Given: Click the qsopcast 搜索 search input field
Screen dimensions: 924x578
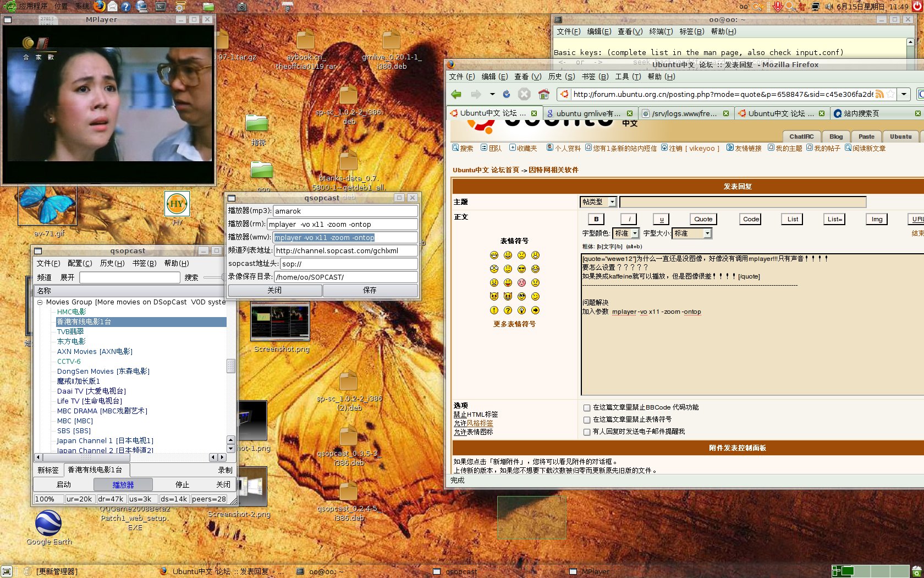Looking at the screenshot, I should point(129,277).
